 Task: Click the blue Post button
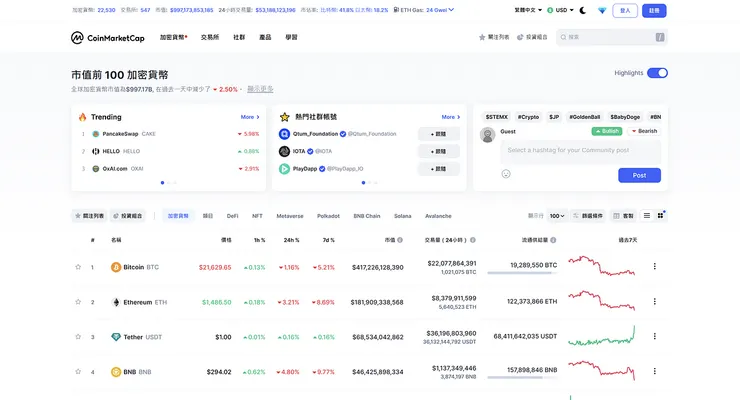pos(639,175)
